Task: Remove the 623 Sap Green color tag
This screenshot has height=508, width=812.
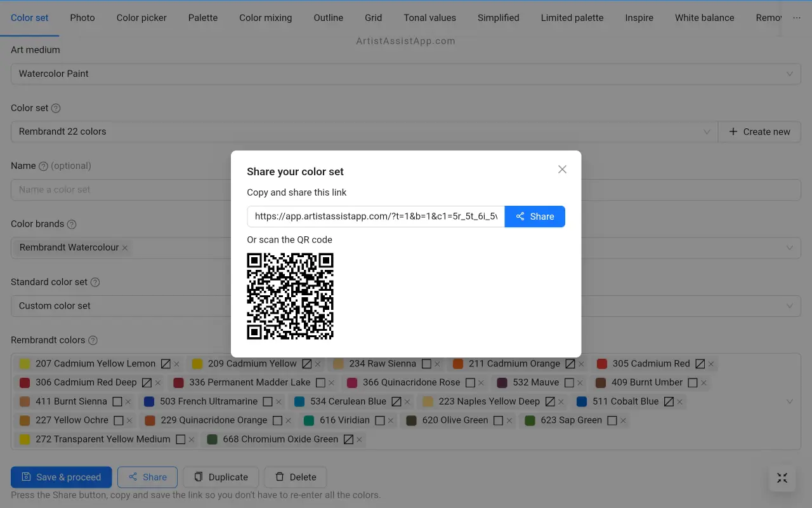Action: (623, 420)
